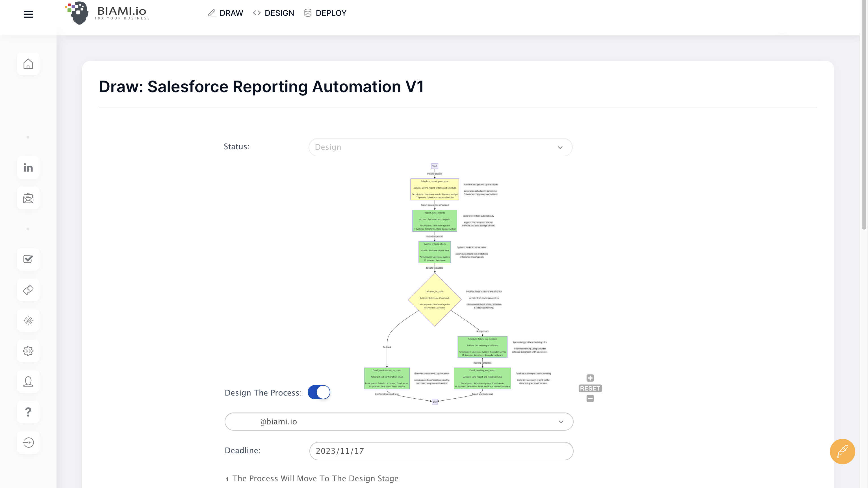Click the Schedule_follow_up_meeting node
Image resolution: width=868 pixels, height=488 pixels.
(482, 347)
